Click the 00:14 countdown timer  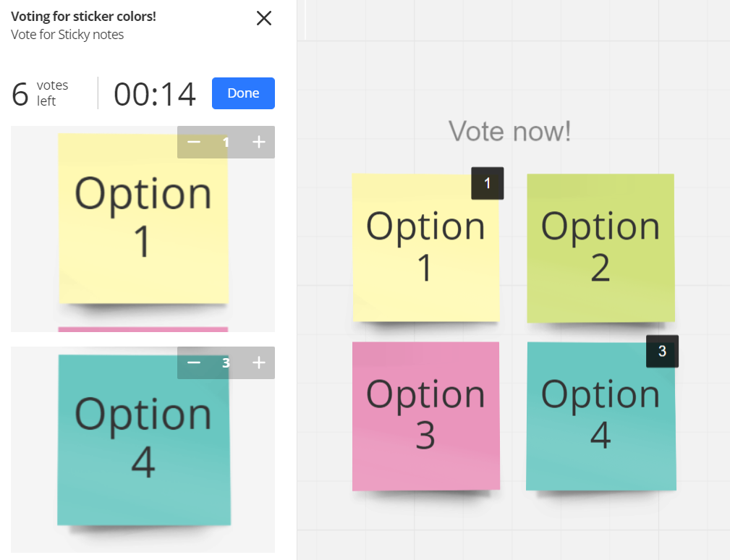[x=155, y=94]
